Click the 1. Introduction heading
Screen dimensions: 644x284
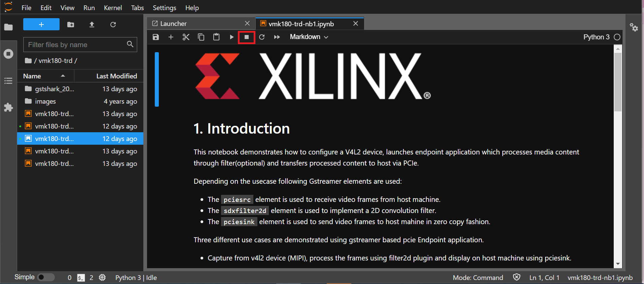pos(242,129)
